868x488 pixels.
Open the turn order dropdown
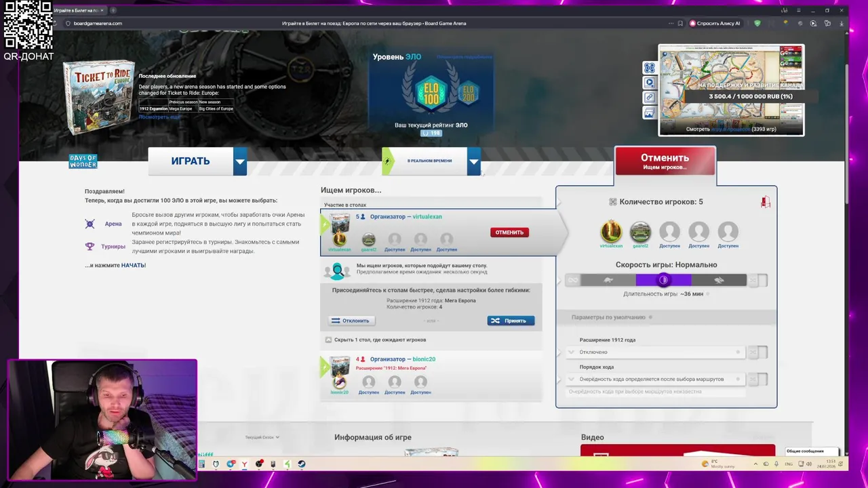point(655,379)
